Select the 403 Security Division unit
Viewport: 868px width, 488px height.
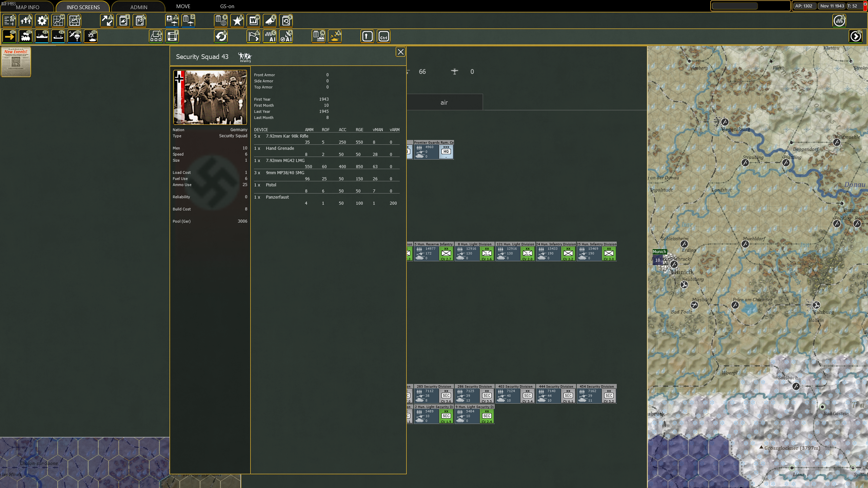pyautogui.click(x=515, y=394)
